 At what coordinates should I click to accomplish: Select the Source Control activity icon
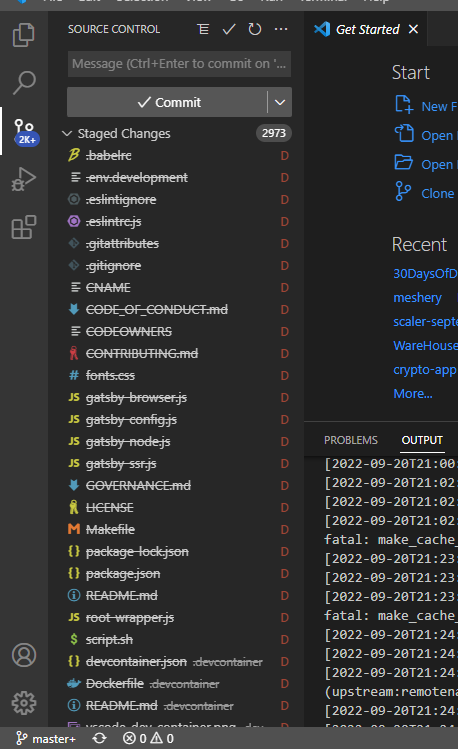point(26,132)
